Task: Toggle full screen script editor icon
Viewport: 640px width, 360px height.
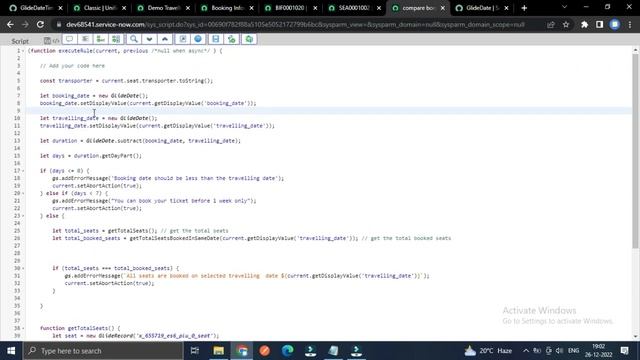Action: click(x=182, y=39)
